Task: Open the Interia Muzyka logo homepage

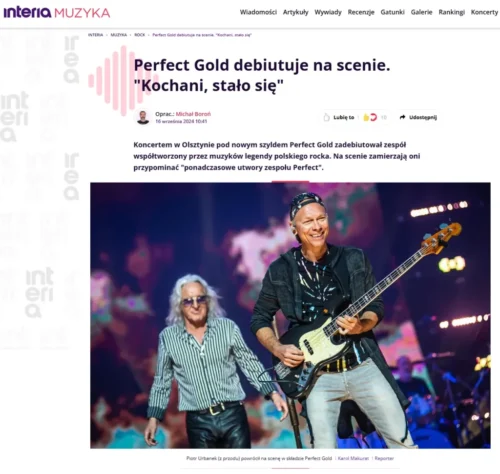Action: [57, 13]
